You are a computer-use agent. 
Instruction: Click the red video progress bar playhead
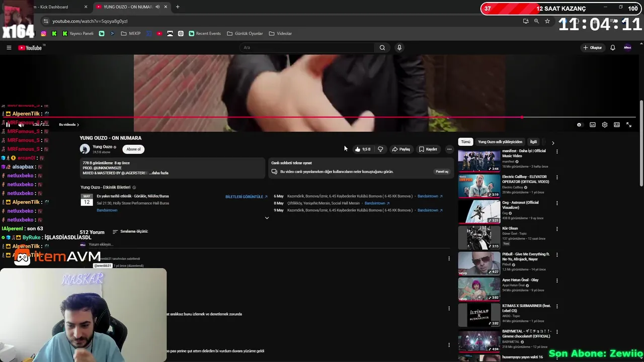pyautogui.click(x=522, y=118)
